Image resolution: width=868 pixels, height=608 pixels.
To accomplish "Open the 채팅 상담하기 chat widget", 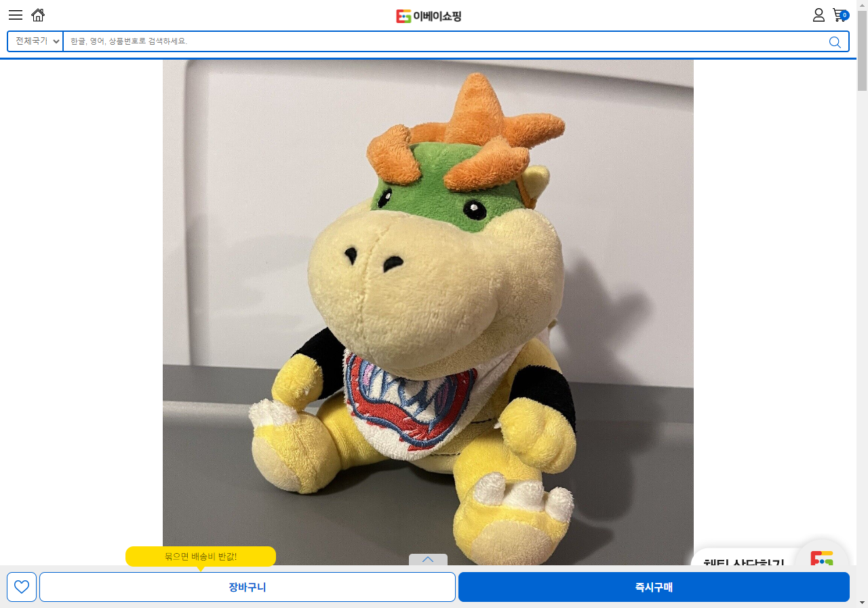I will (x=770, y=557).
